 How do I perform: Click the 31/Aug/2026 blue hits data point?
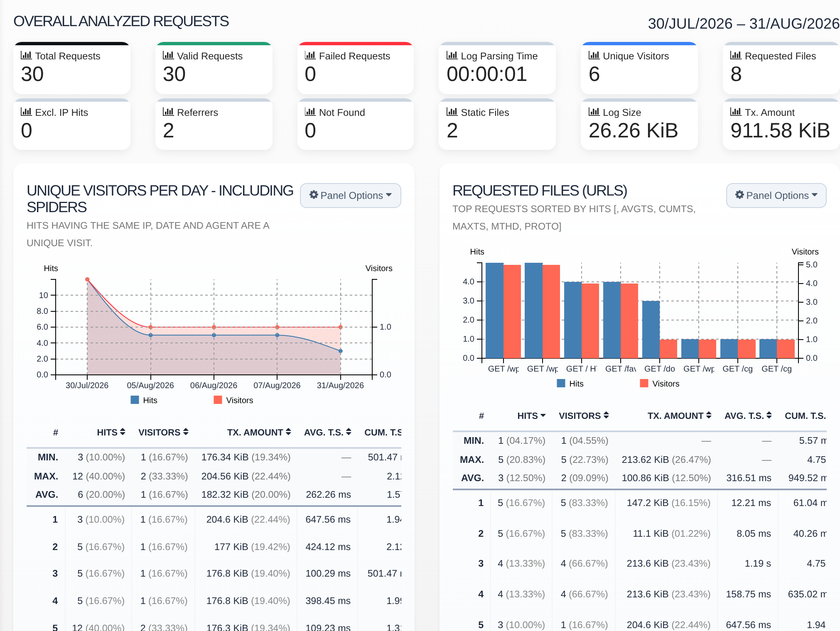click(341, 351)
